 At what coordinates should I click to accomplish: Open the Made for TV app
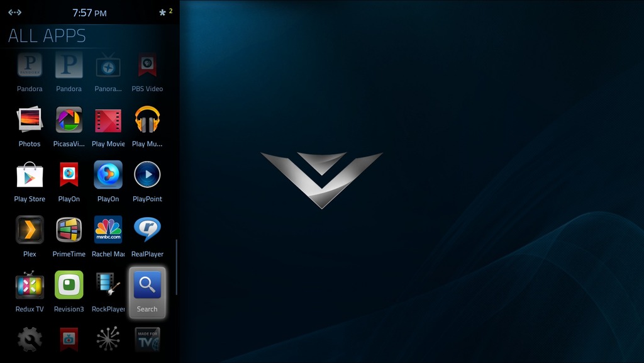(x=147, y=339)
